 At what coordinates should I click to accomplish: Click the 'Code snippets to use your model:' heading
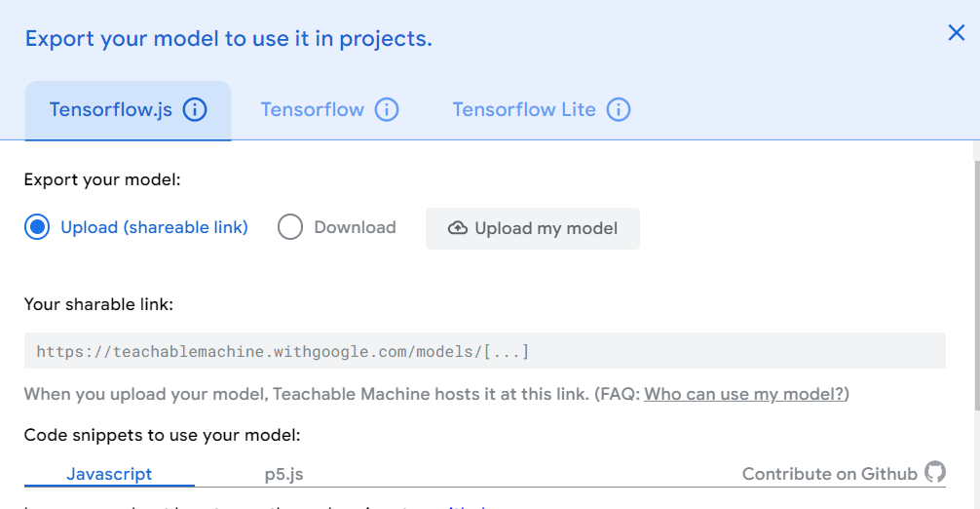[x=163, y=435]
